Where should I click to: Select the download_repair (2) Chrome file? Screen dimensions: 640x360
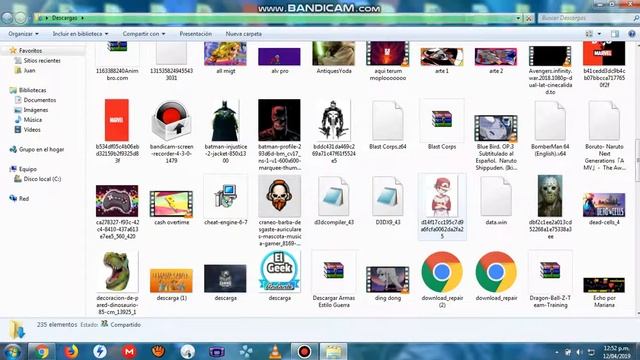pyautogui.click(x=442, y=280)
